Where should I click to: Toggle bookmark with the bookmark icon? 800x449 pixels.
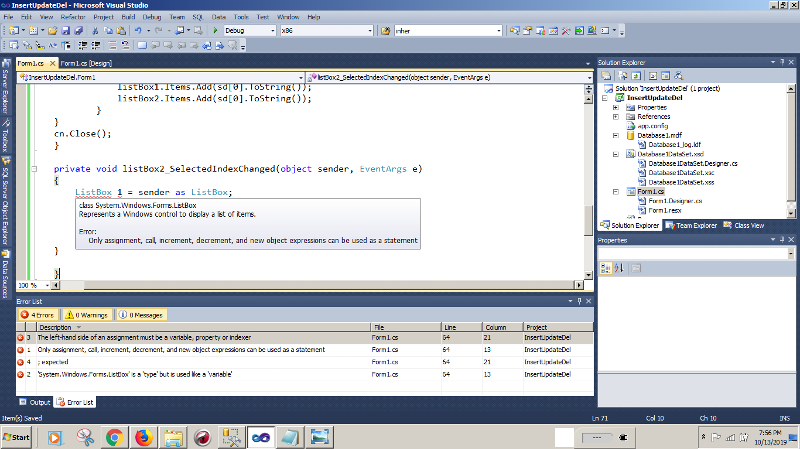pos(142,45)
